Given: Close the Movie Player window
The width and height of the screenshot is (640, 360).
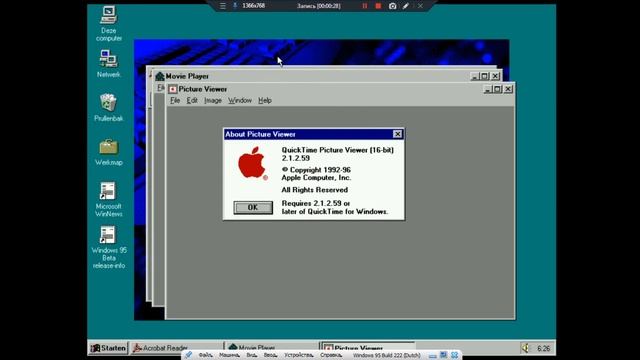Looking at the screenshot, I should [495, 76].
